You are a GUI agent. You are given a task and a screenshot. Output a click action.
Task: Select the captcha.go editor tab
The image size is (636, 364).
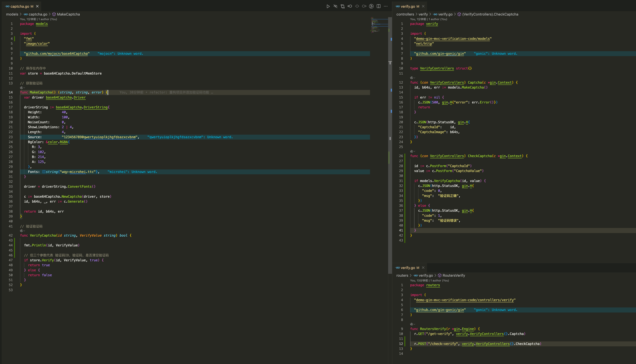[22, 6]
